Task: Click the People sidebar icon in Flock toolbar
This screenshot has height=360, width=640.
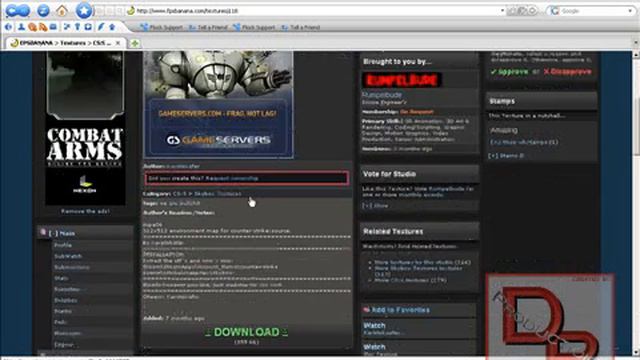Action: [22, 27]
